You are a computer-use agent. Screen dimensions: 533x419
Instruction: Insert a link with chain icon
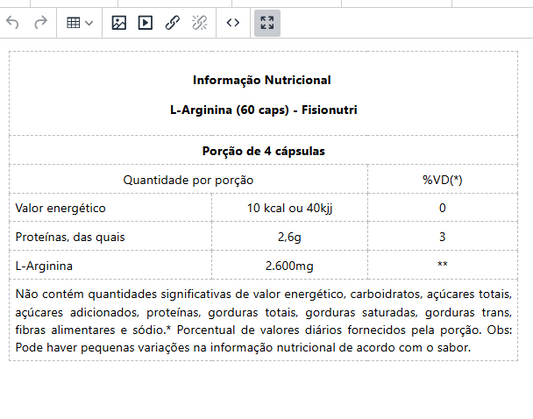click(172, 23)
